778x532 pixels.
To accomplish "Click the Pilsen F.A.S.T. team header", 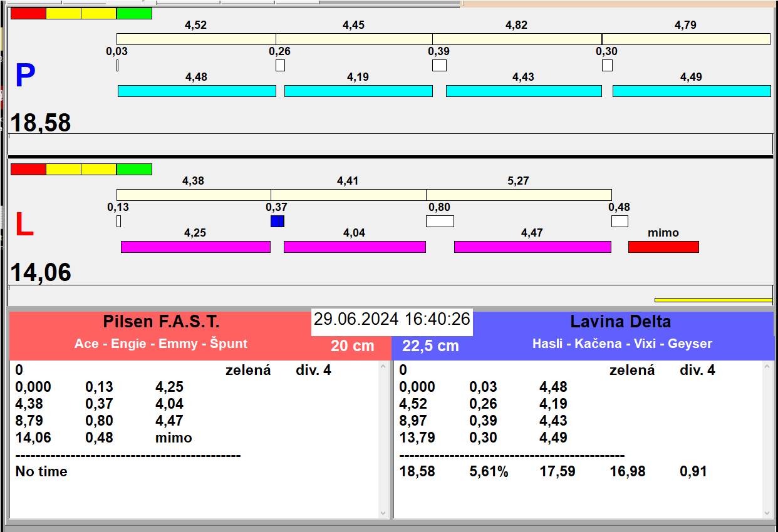I will [x=161, y=322].
